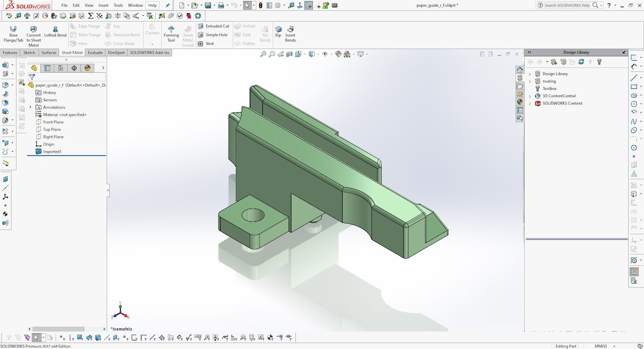Open SOLIDWORKS Resources home tab in task pane

click(520, 70)
